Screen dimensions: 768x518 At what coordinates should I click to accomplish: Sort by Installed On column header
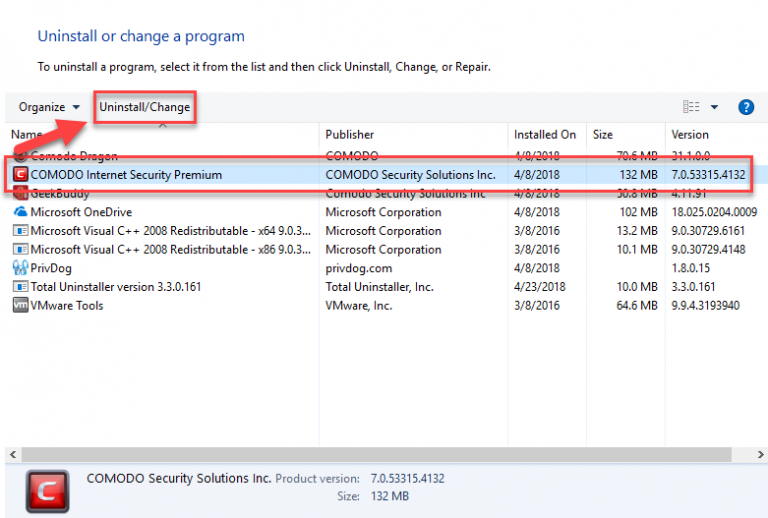click(545, 135)
